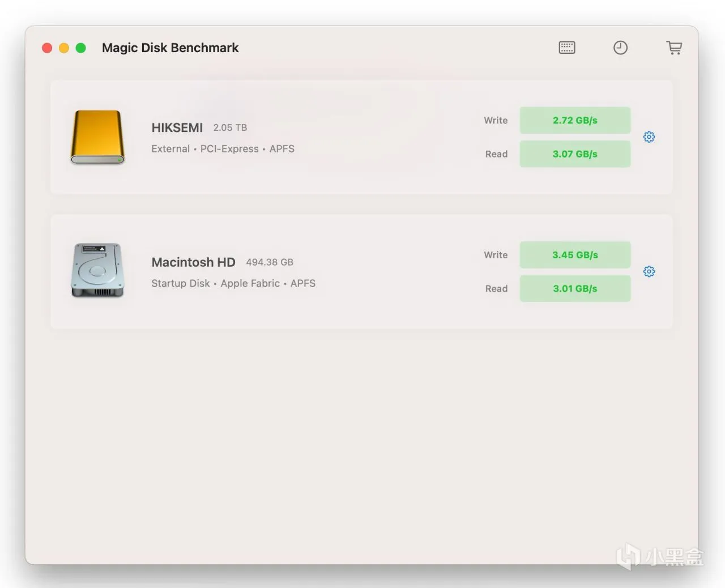Click the 2.05 TB capacity label
Screen dimensions: 725x588
point(230,127)
